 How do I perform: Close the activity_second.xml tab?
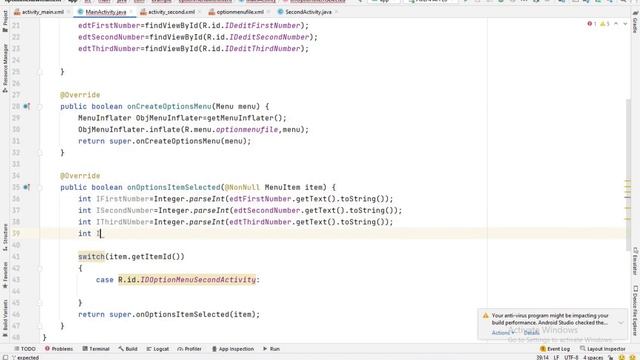(199, 12)
